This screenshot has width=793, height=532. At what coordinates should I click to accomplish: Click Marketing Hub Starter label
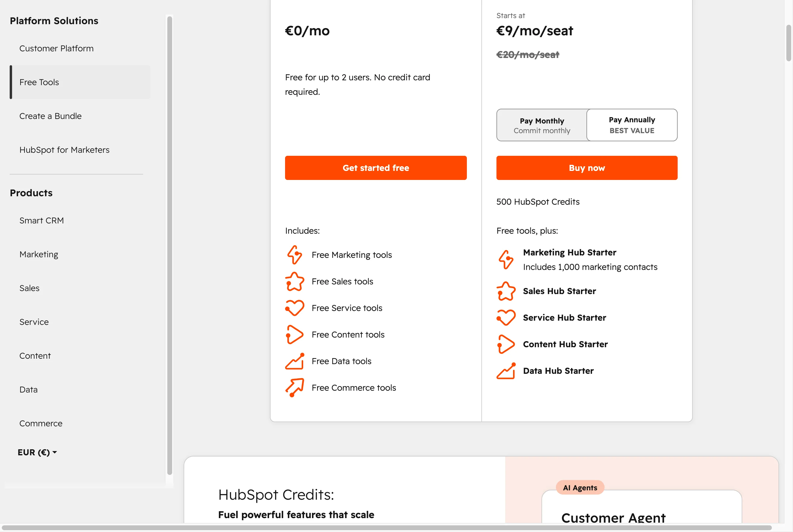[x=570, y=252]
